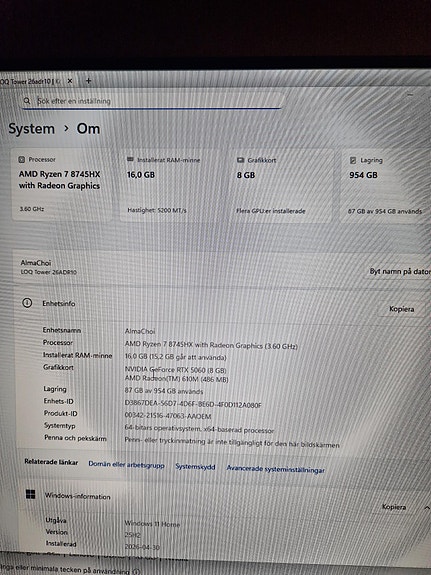Open Avancerade systeminställningar link

click(x=275, y=469)
